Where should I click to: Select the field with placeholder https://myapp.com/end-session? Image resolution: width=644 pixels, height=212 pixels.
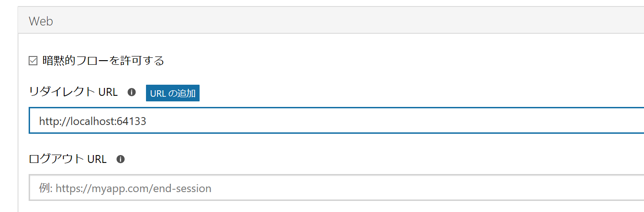tap(336, 187)
